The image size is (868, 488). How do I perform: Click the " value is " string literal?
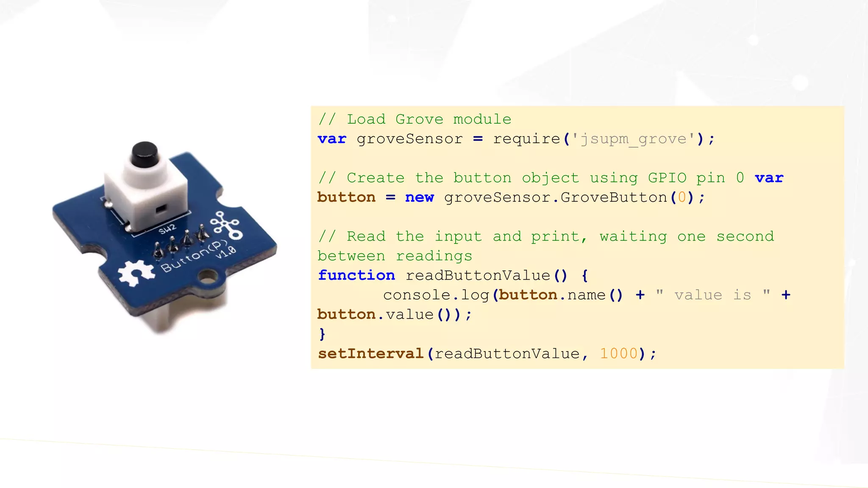712,295
